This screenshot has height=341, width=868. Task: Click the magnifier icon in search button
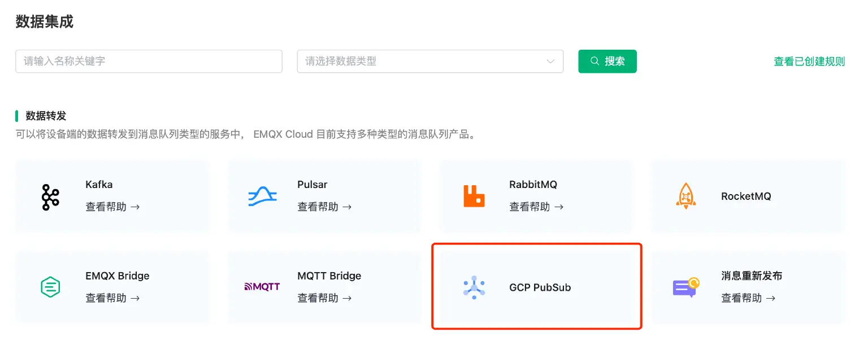tap(594, 60)
